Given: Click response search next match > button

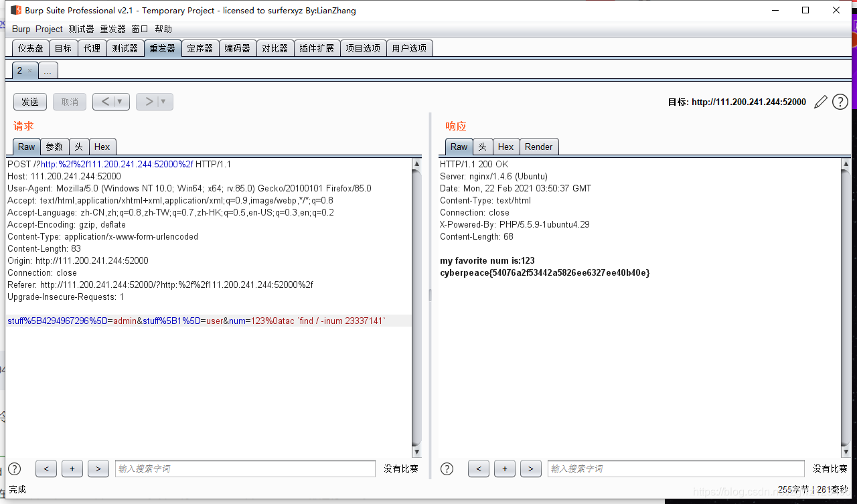Looking at the screenshot, I should click(x=530, y=469).
